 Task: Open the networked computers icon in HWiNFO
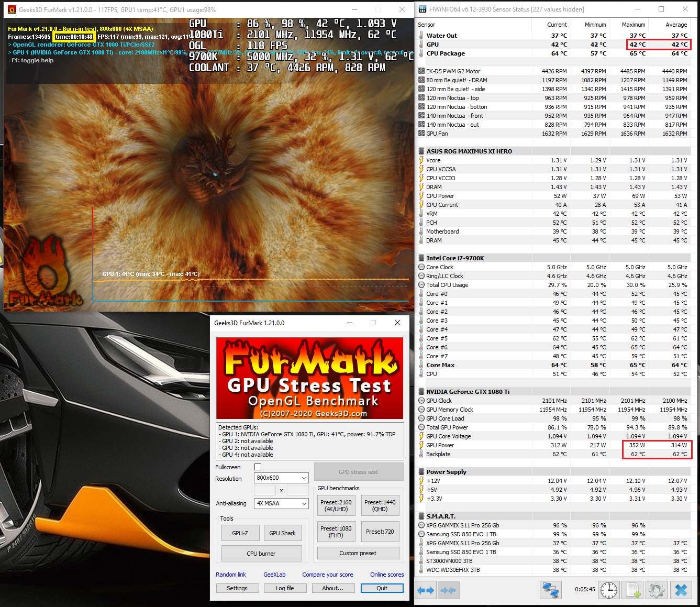pos(551,590)
